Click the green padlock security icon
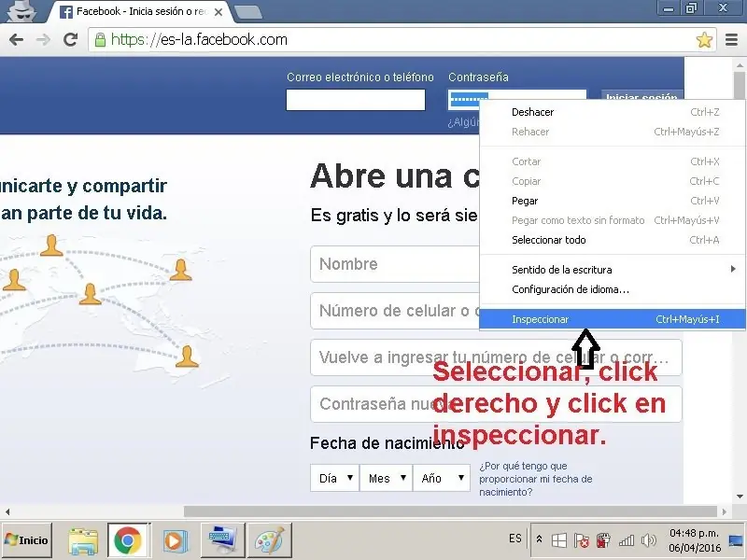747x560 pixels. click(x=100, y=39)
